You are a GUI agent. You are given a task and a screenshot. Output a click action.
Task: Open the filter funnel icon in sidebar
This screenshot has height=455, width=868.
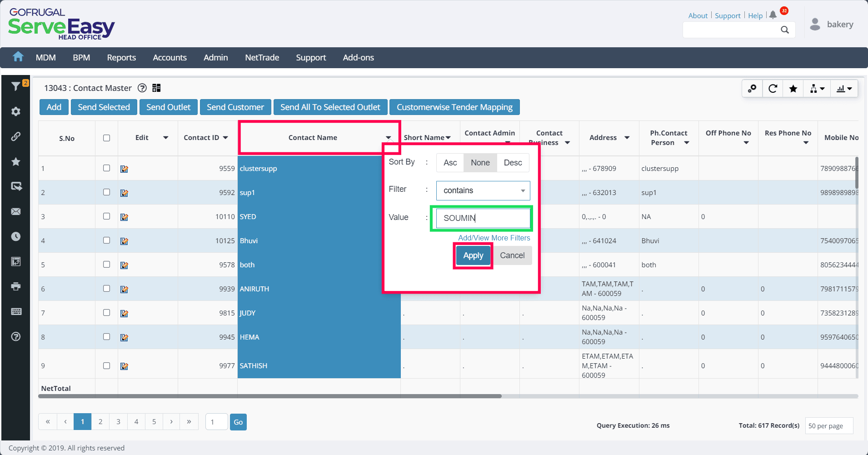coord(16,86)
